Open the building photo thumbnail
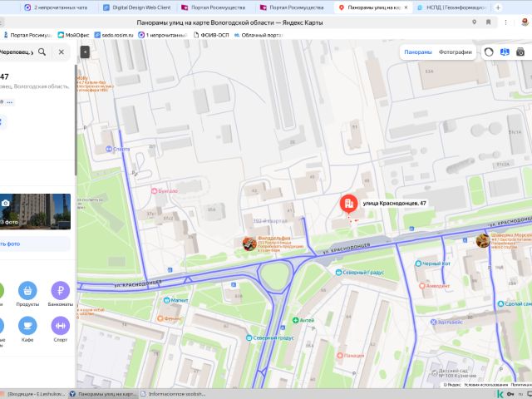 [35, 212]
